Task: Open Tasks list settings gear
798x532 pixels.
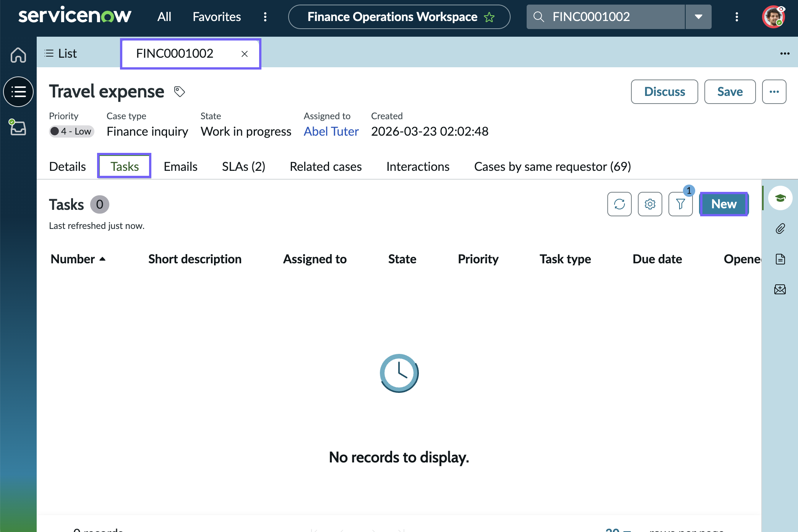Action: pos(650,204)
